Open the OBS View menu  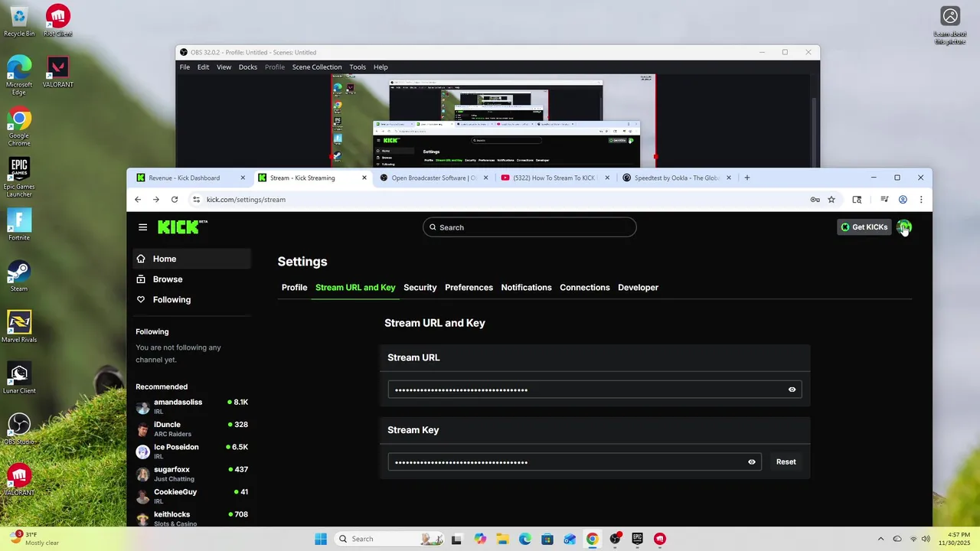click(224, 67)
